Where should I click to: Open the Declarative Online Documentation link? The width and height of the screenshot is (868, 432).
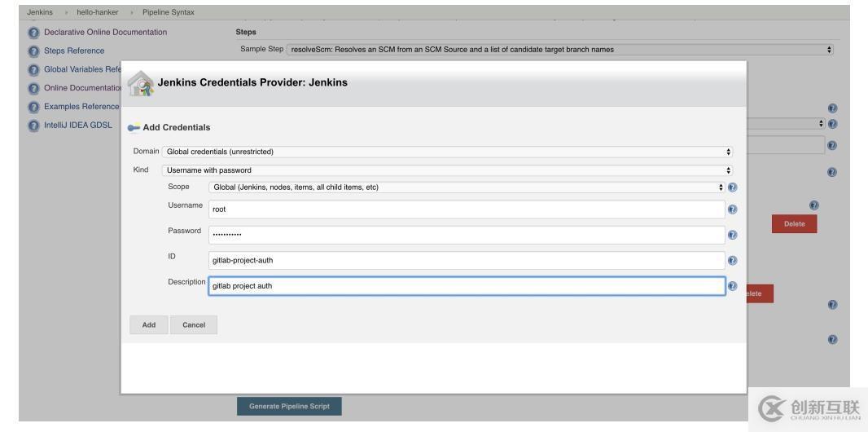(105, 32)
